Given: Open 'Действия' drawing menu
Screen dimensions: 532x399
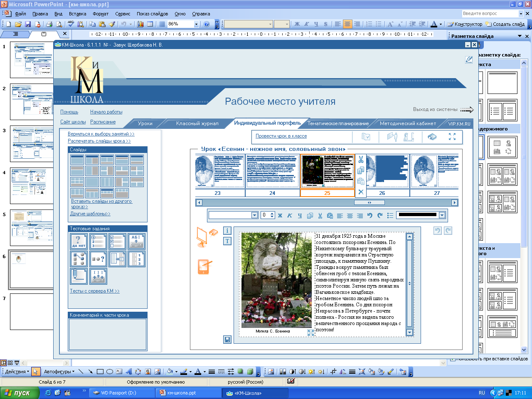Looking at the screenshot, I should pos(17,372).
